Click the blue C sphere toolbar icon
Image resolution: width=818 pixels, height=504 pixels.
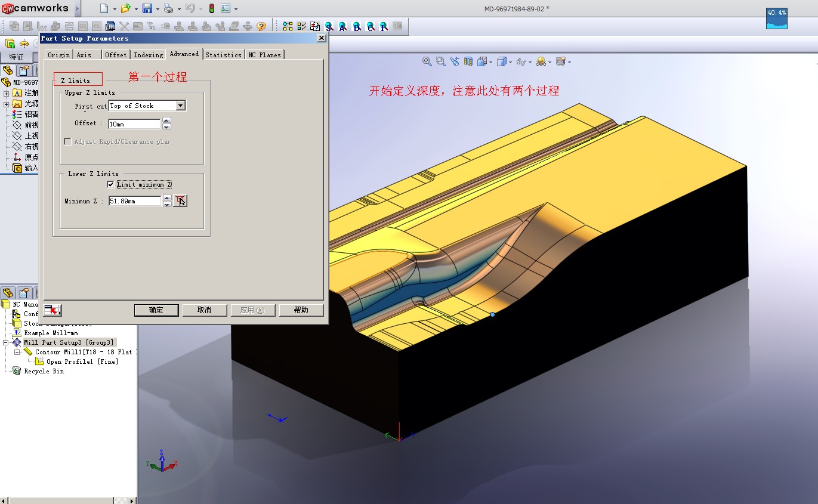point(371,26)
